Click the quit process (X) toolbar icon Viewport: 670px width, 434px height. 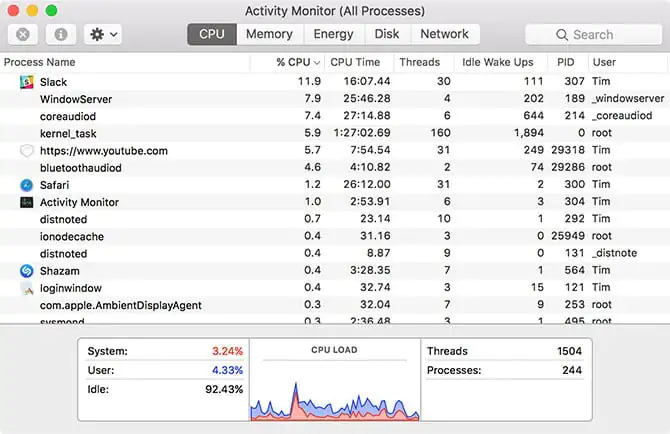point(23,34)
